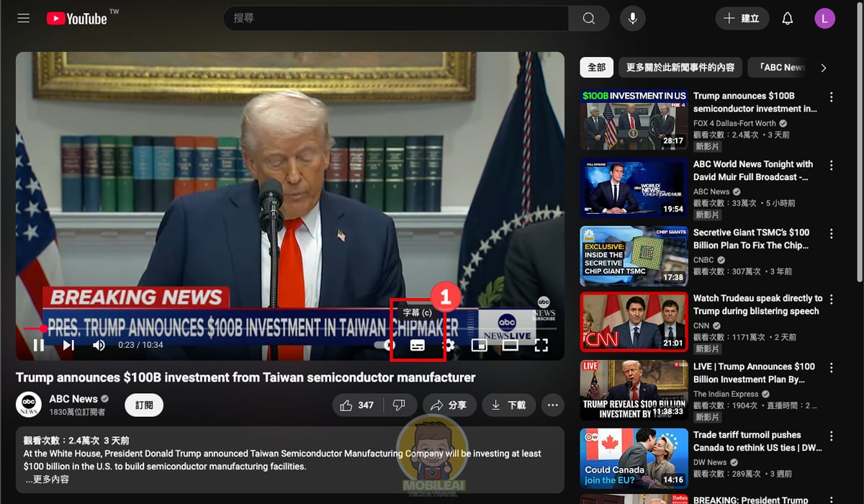Open options for Trade tariff turmoil video
The height and width of the screenshot is (504, 864).
tap(832, 436)
